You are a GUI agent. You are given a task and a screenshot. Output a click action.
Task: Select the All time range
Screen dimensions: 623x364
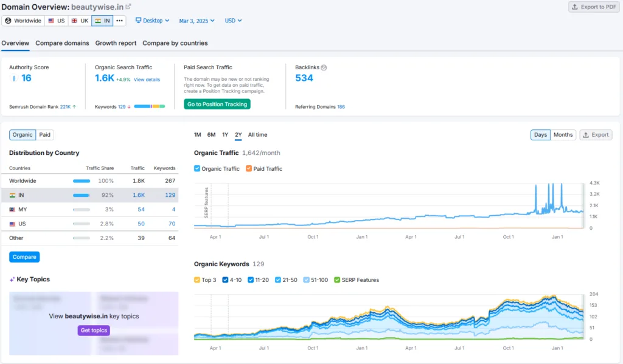coord(257,135)
